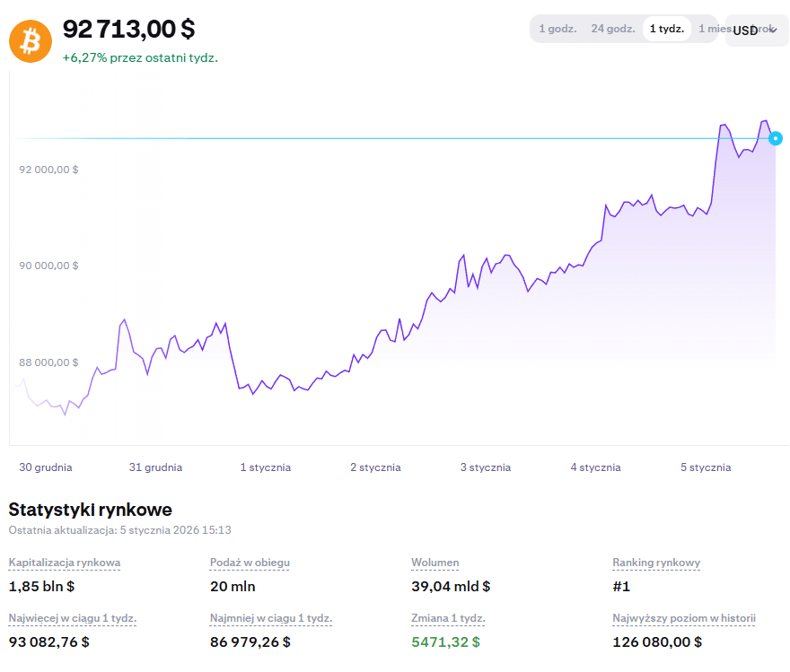790x672 pixels.
Task: Click the Wolumen stat label
Action: coord(435,563)
